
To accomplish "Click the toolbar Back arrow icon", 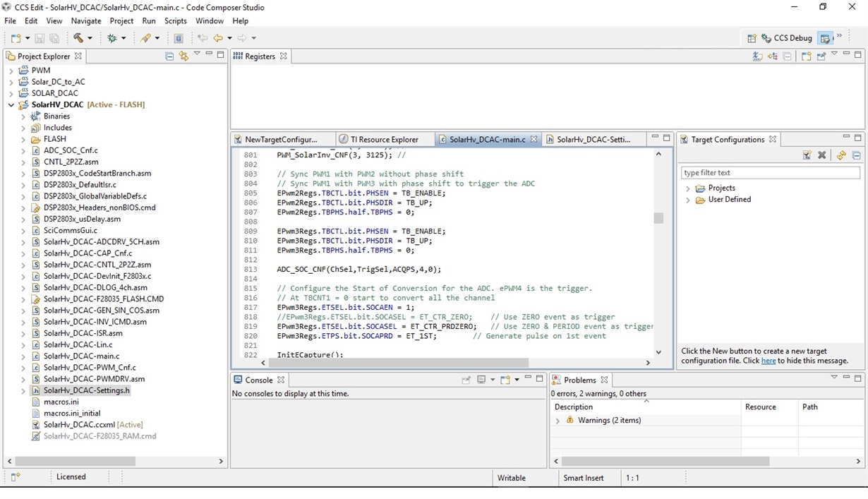I will coord(218,38).
